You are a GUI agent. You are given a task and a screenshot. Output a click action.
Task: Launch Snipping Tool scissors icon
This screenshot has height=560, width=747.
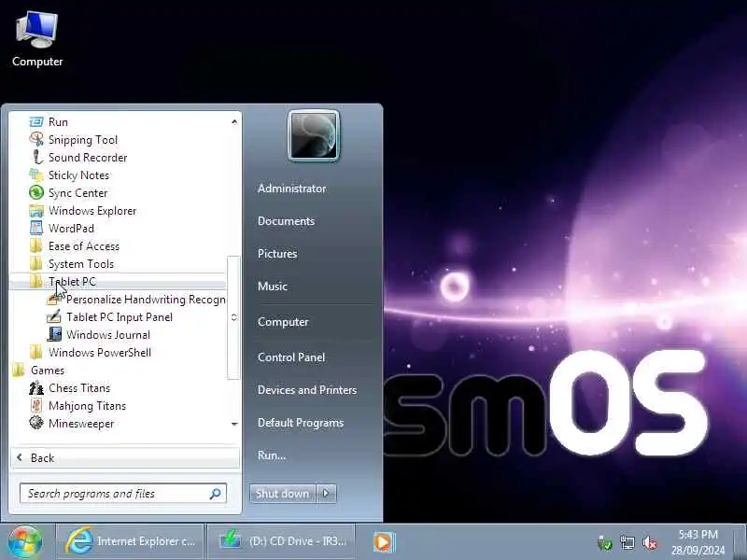pos(36,139)
